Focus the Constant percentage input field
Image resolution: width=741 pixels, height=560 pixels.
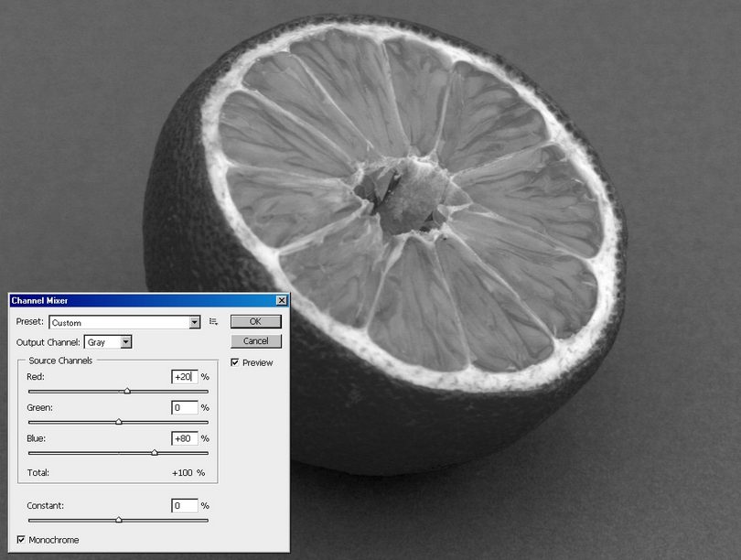click(184, 506)
